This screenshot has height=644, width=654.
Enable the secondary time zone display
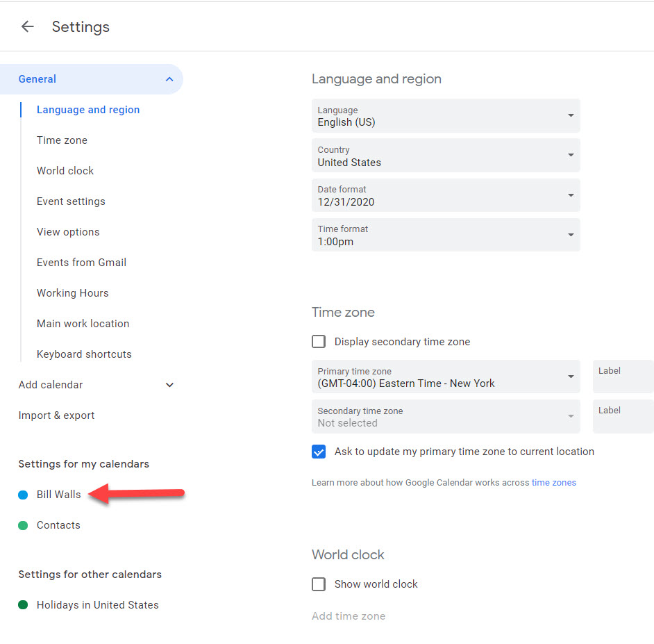click(x=318, y=341)
